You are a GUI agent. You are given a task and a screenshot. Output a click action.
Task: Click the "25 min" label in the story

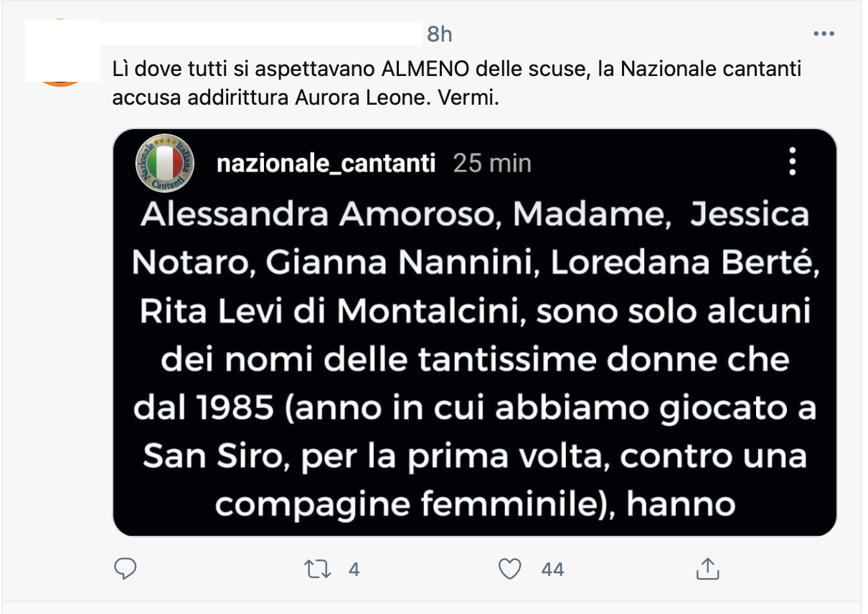tap(492, 164)
